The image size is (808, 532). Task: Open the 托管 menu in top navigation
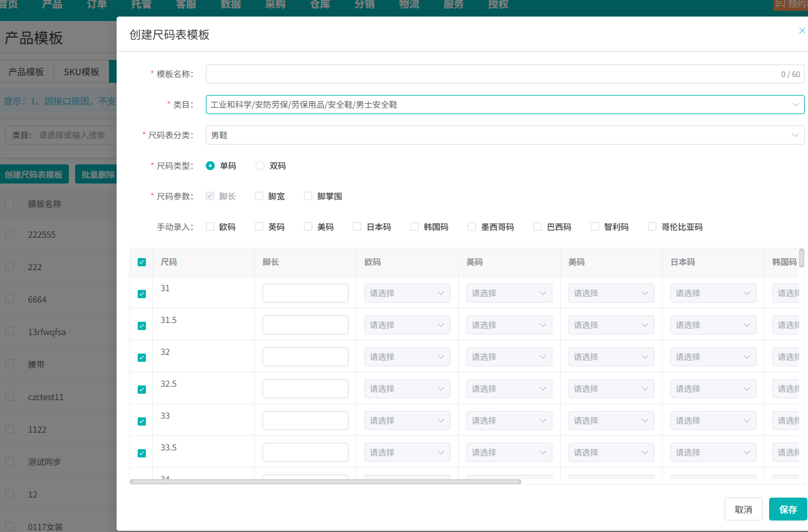[141, 4]
